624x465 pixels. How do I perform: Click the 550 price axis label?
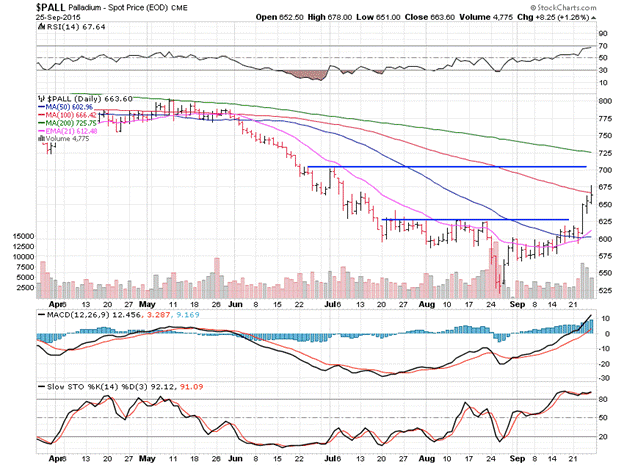coord(605,273)
